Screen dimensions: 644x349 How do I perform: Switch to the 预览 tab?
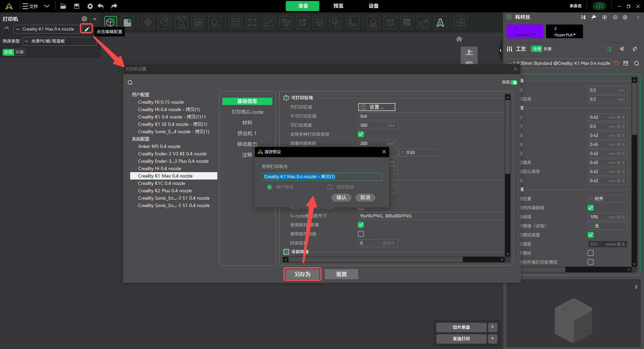338,6
